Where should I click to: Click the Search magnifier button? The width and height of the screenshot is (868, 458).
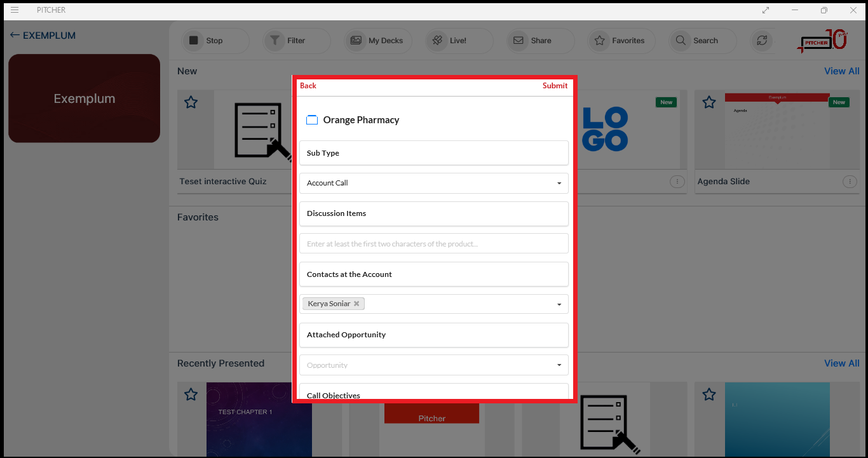(x=697, y=41)
